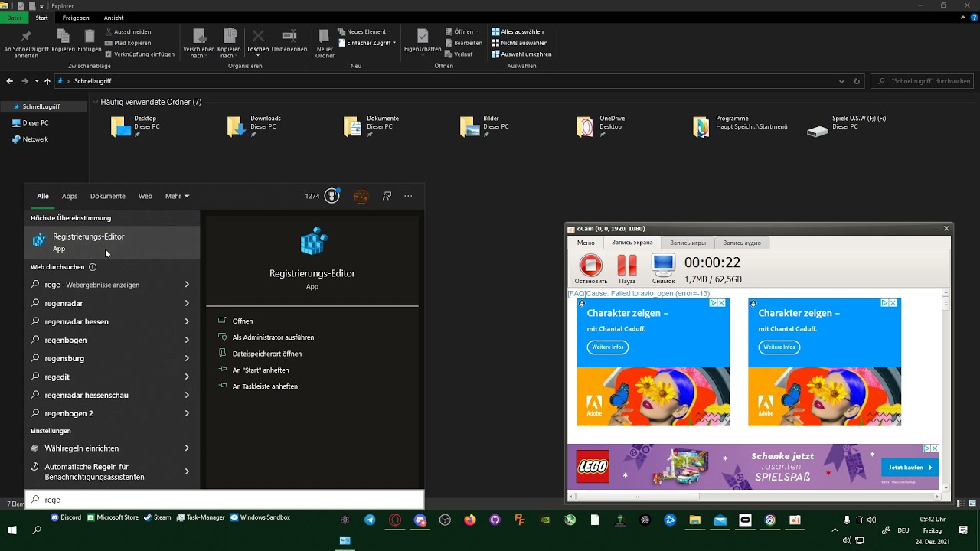Switch to the Apps search filter
Screen dimensions: 980x551
pos(70,196)
